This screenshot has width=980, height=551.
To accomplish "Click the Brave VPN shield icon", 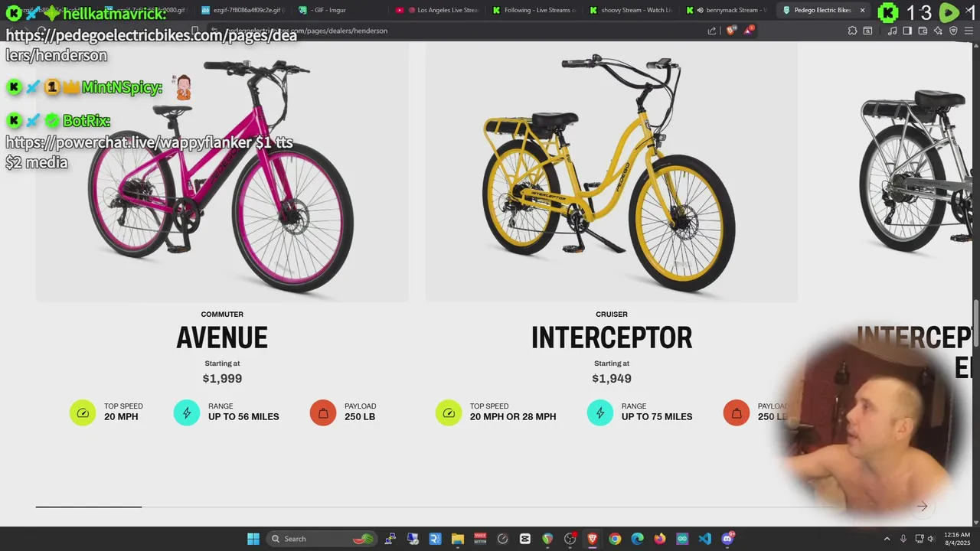I will [x=953, y=31].
